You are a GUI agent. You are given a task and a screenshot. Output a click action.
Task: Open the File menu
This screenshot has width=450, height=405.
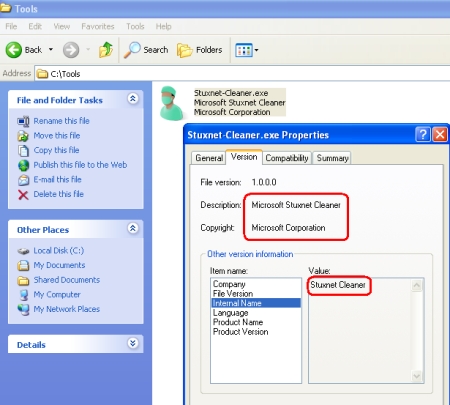click(11, 26)
